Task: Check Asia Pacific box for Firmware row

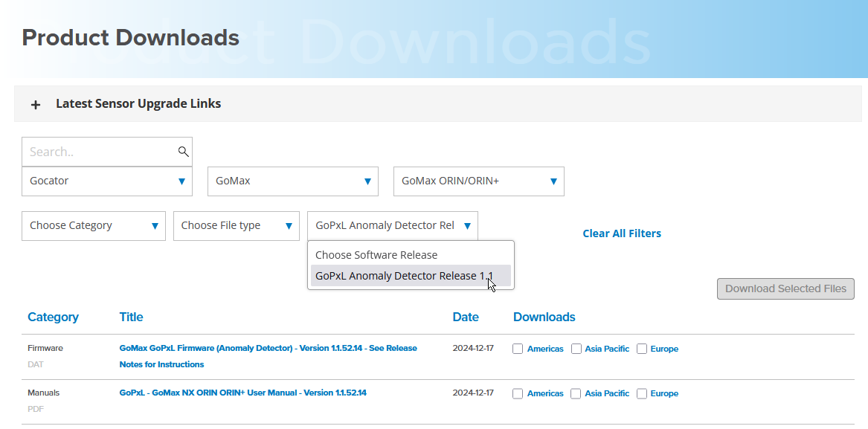Action: click(576, 349)
